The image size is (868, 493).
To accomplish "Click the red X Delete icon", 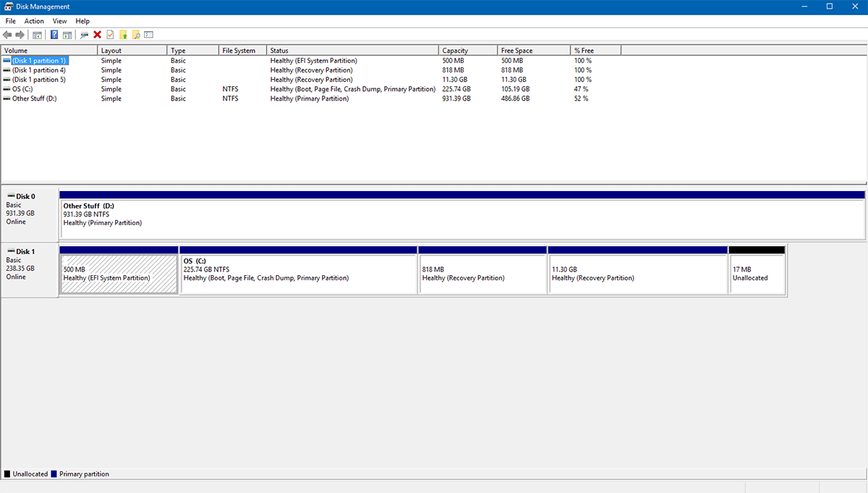I will [x=97, y=35].
